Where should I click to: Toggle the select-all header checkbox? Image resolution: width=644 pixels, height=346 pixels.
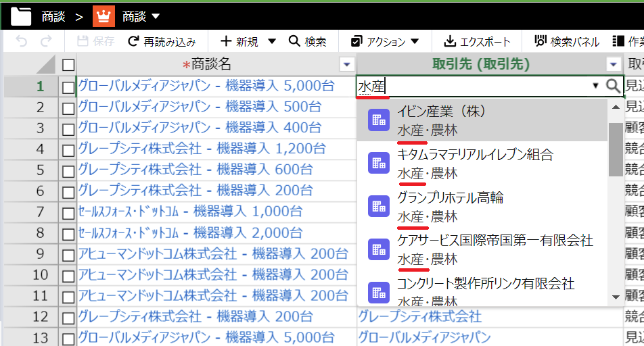coord(68,65)
